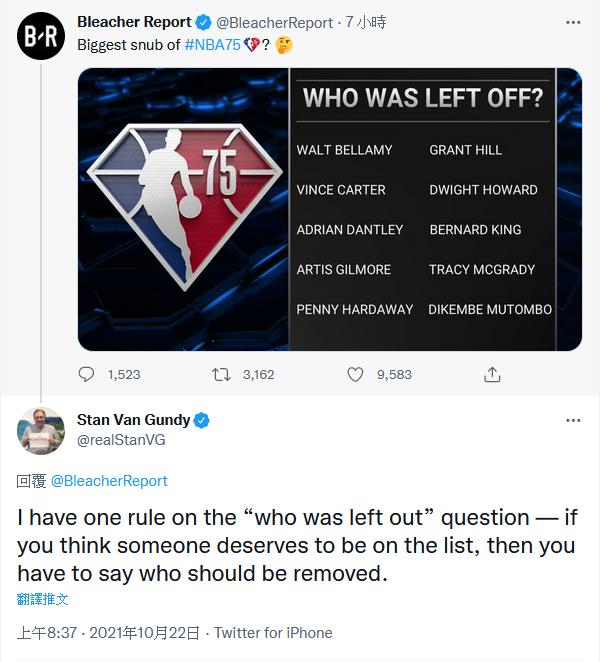Open the Who Was Left Off image

click(x=330, y=209)
